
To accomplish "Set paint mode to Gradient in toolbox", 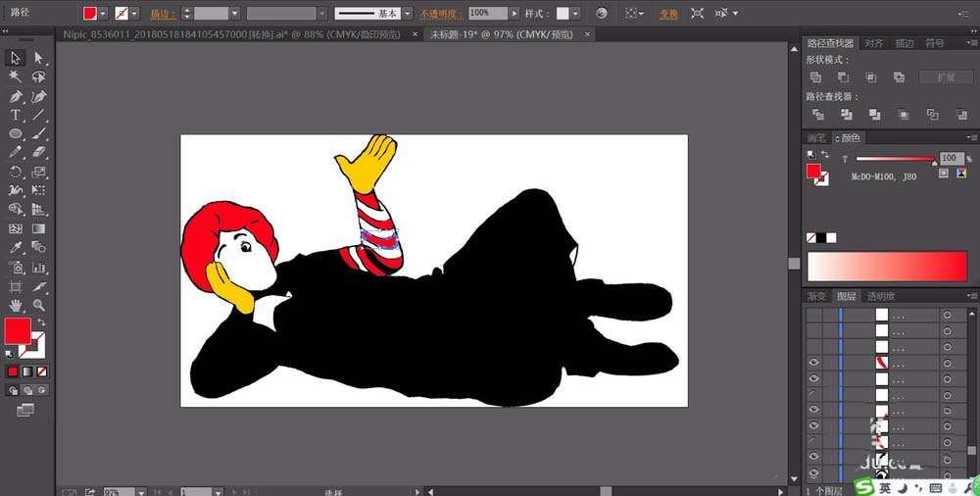I will [27, 372].
